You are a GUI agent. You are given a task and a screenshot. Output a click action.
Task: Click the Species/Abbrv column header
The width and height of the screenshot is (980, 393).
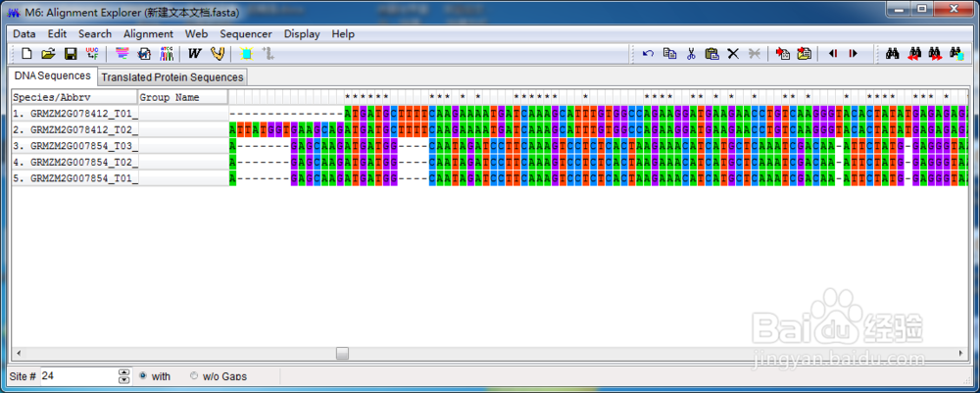point(74,97)
